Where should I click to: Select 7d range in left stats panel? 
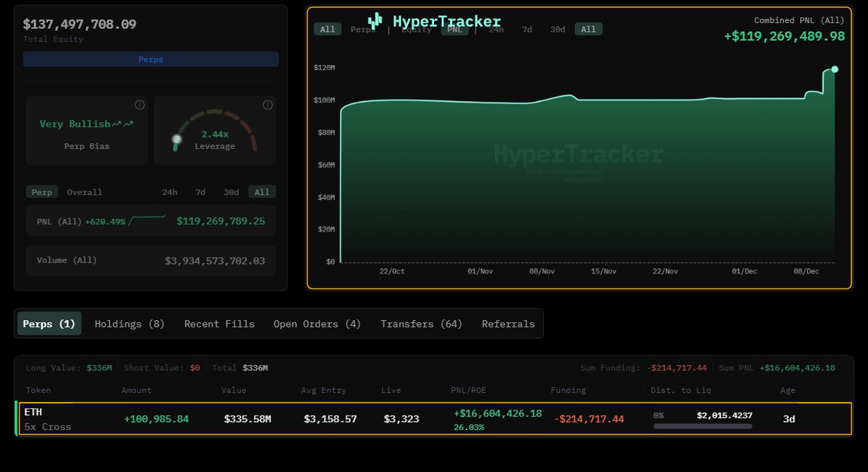click(200, 192)
